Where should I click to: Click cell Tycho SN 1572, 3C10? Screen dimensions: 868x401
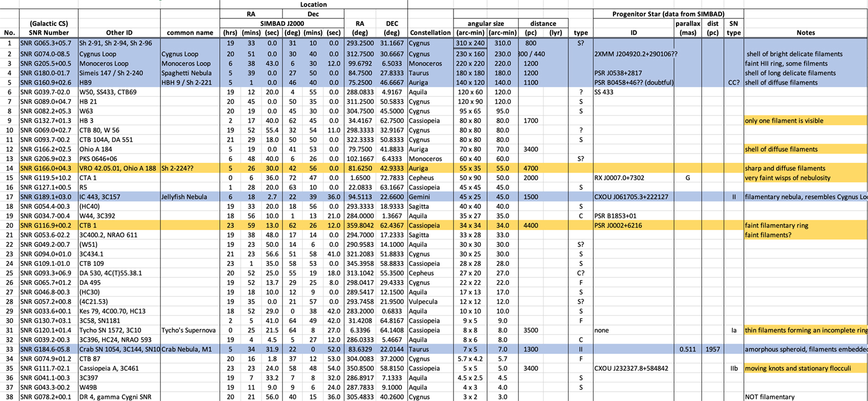click(x=119, y=330)
